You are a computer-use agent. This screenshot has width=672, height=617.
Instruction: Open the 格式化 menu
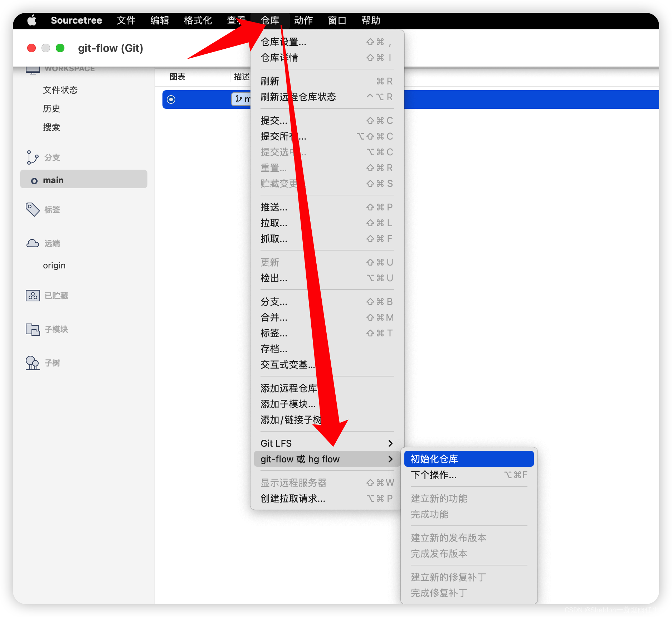click(198, 20)
